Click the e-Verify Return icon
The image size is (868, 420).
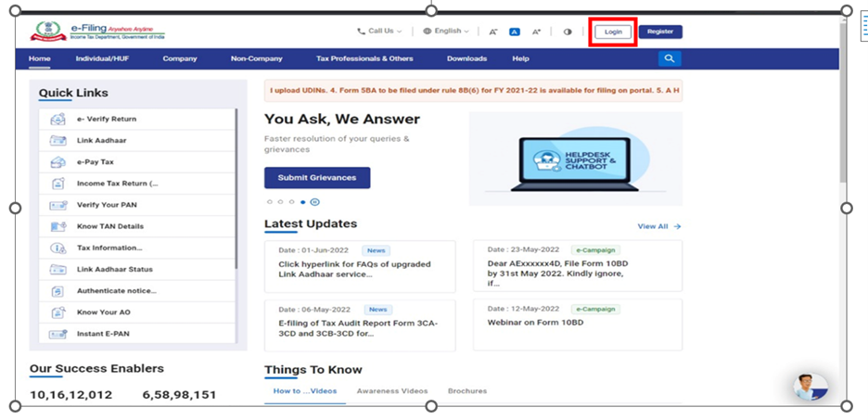point(57,119)
